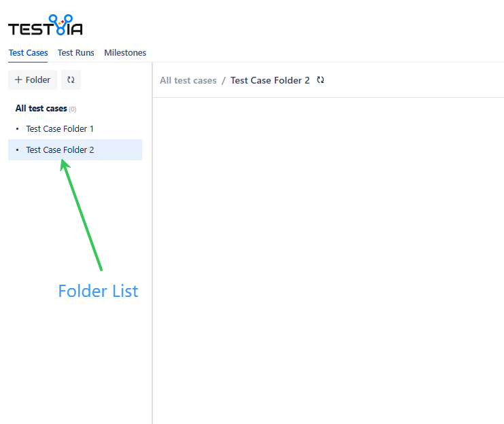Click the (0) count next to All test cases
The width and height of the screenshot is (504, 424).
(73, 109)
